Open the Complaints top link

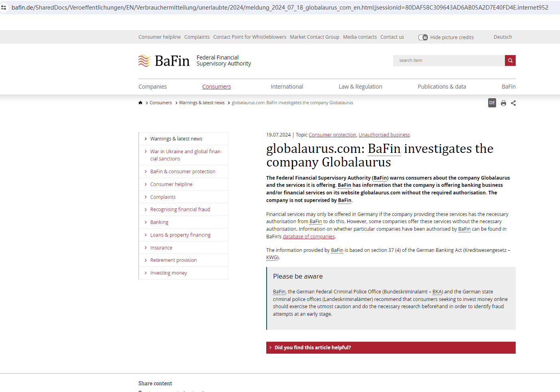click(197, 37)
